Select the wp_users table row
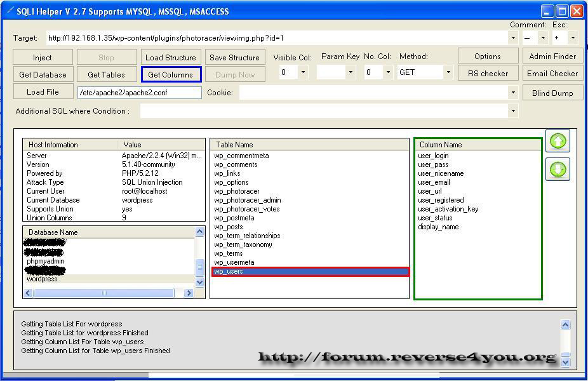Image resolution: width=588 pixels, height=381 pixels. (310, 272)
